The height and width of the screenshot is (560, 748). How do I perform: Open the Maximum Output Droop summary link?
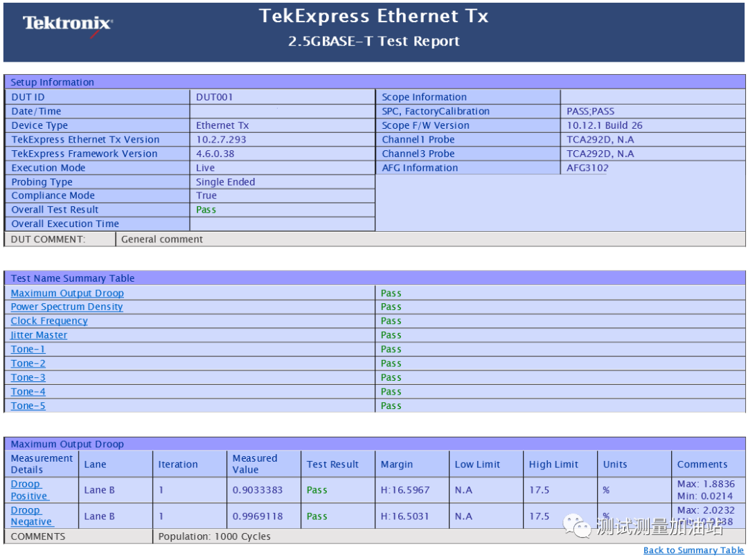[x=67, y=293]
